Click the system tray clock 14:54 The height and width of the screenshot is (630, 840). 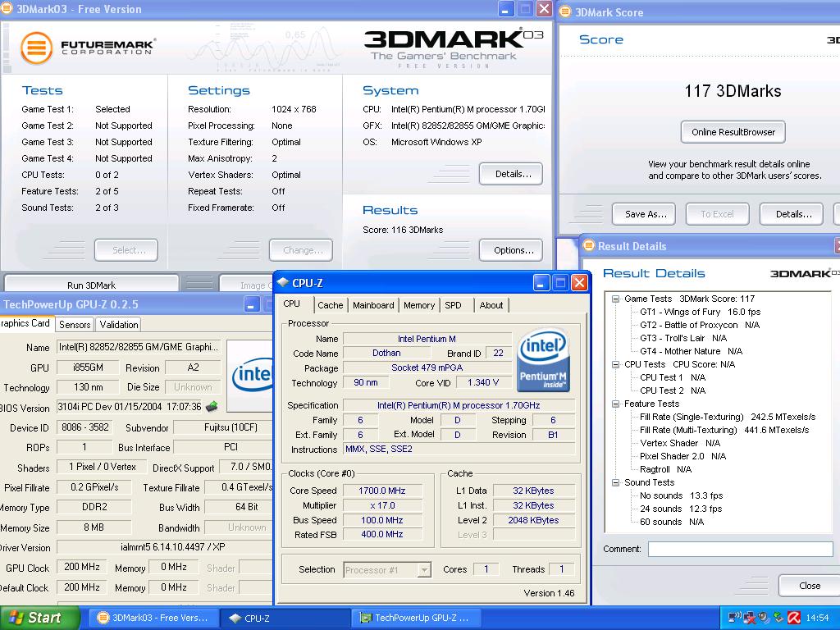click(818, 618)
